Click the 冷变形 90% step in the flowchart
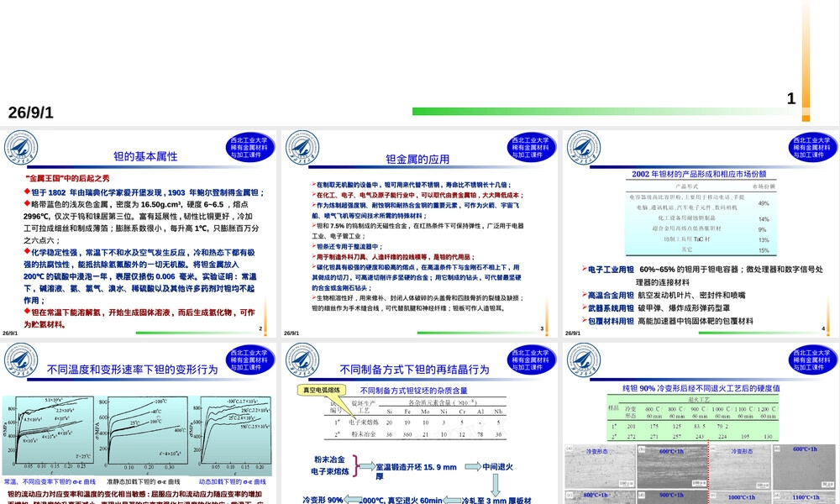840x504 pixels. [323, 500]
